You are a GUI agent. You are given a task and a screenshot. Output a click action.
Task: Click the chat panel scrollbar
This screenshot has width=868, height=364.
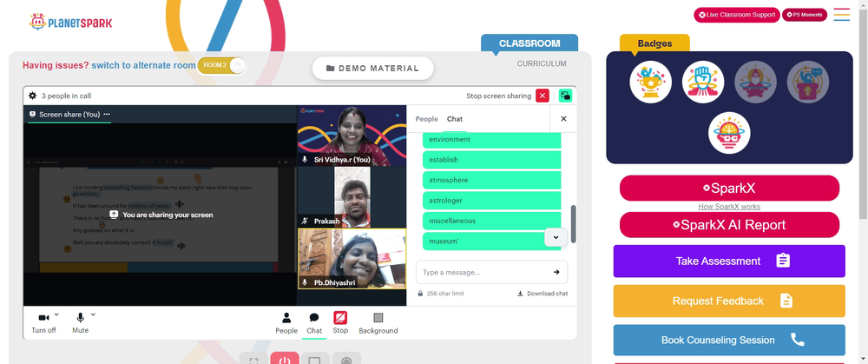(574, 224)
